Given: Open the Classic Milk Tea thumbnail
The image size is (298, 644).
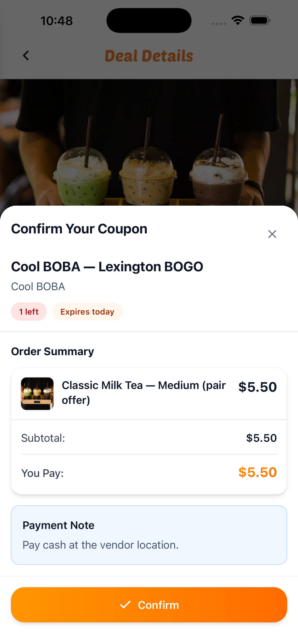Looking at the screenshot, I should (x=37, y=393).
